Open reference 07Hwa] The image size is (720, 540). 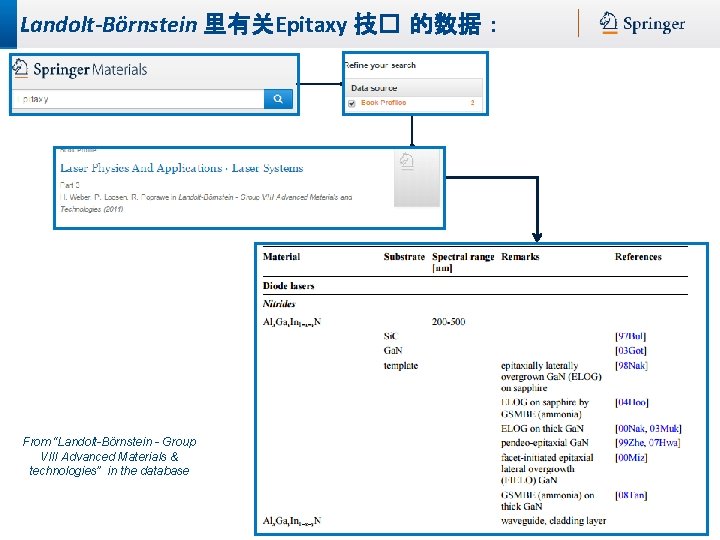664,443
